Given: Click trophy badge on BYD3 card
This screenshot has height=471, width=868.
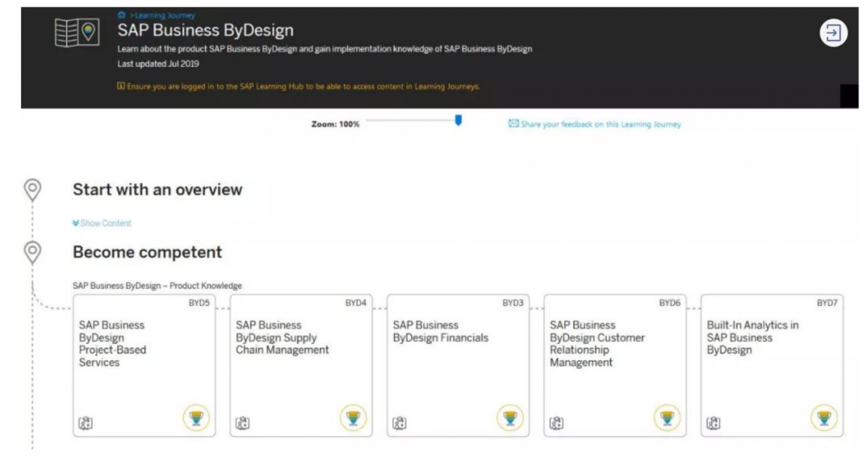Looking at the screenshot, I should [509, 418].
